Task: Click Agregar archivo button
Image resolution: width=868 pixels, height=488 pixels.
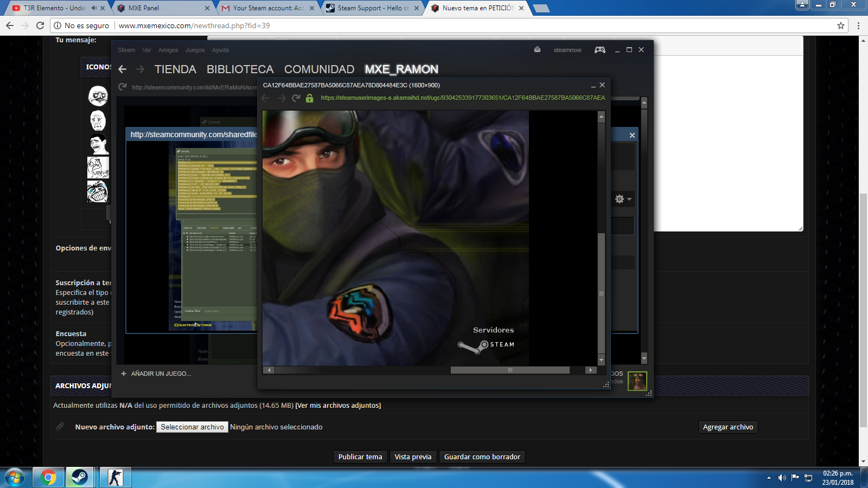Action: (728, 427)
